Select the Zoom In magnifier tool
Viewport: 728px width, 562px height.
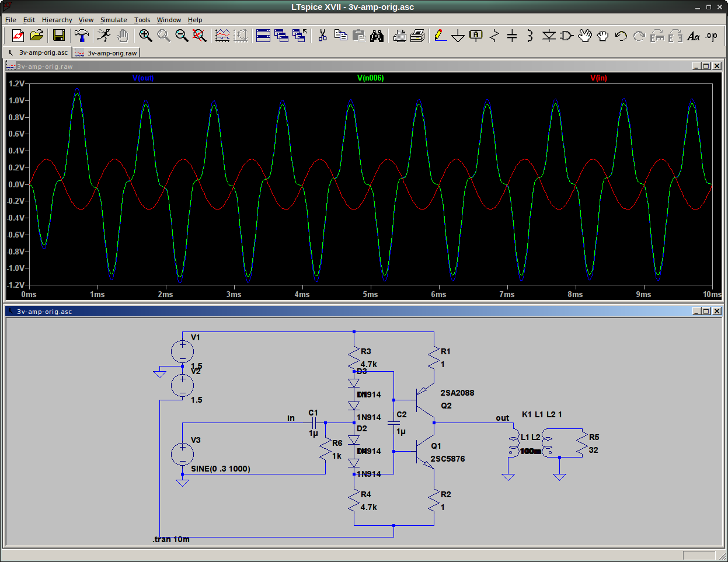pyautogui.click(x=145, y=36)
